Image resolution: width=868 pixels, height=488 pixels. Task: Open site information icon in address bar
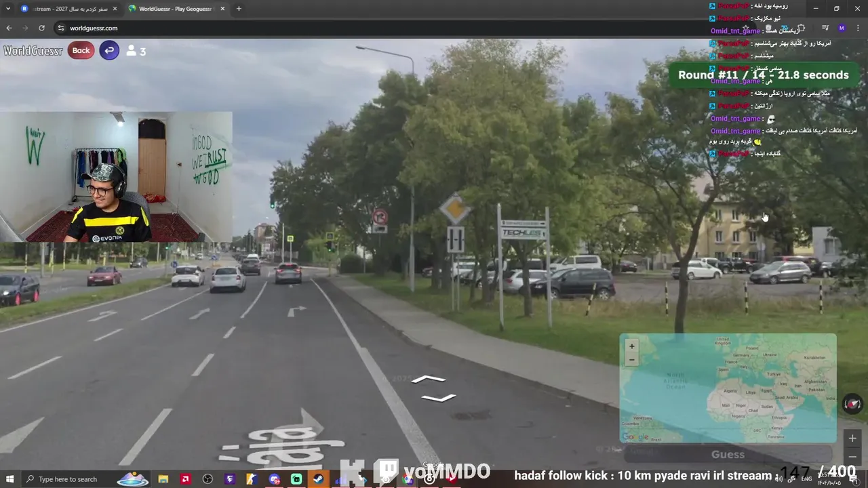pos(61,28)
